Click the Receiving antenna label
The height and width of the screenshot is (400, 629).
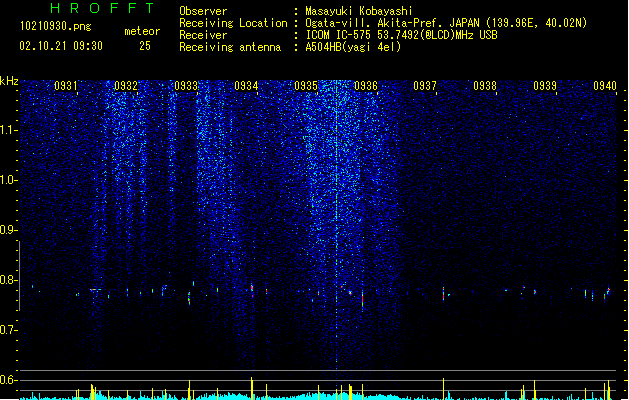pos(230,47)
